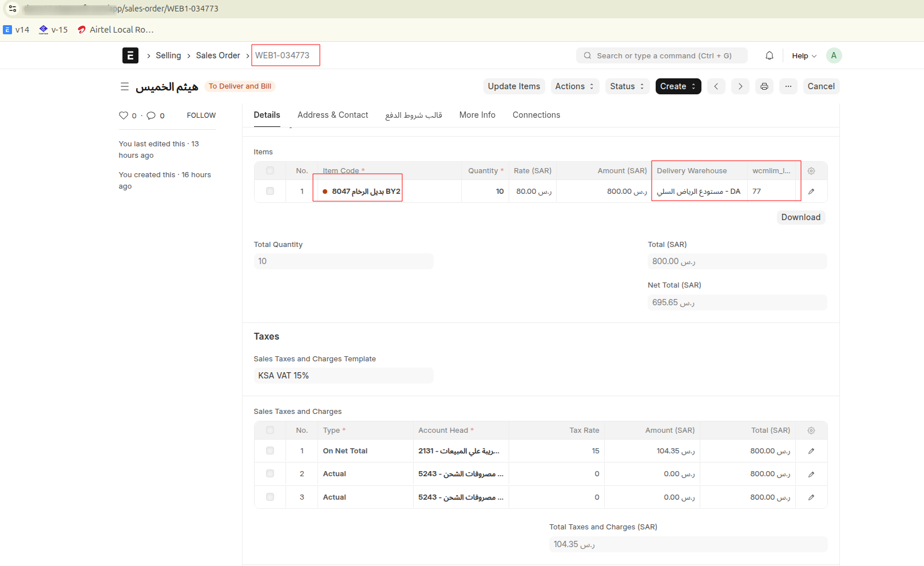The image size is (924, 566).
Task: Open Items table settings gear
Action: [x=811, y=171]
